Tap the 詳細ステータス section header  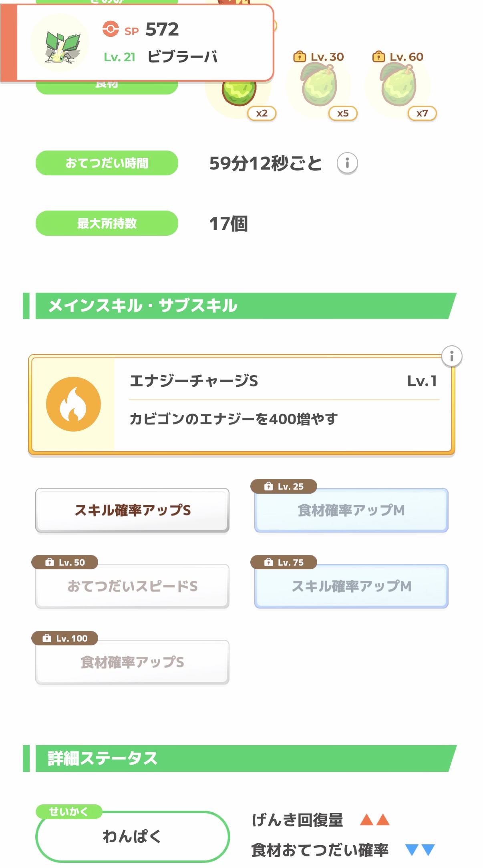[x=240, y=758]
